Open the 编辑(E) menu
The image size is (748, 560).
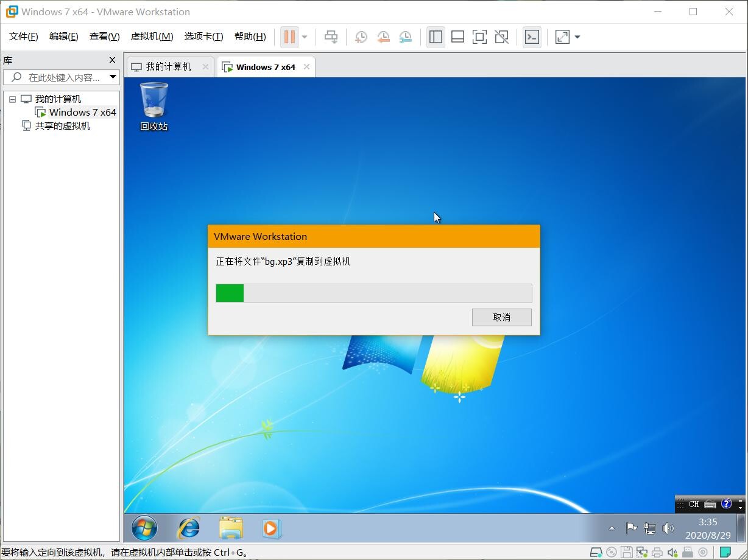(x=64, y=37)
